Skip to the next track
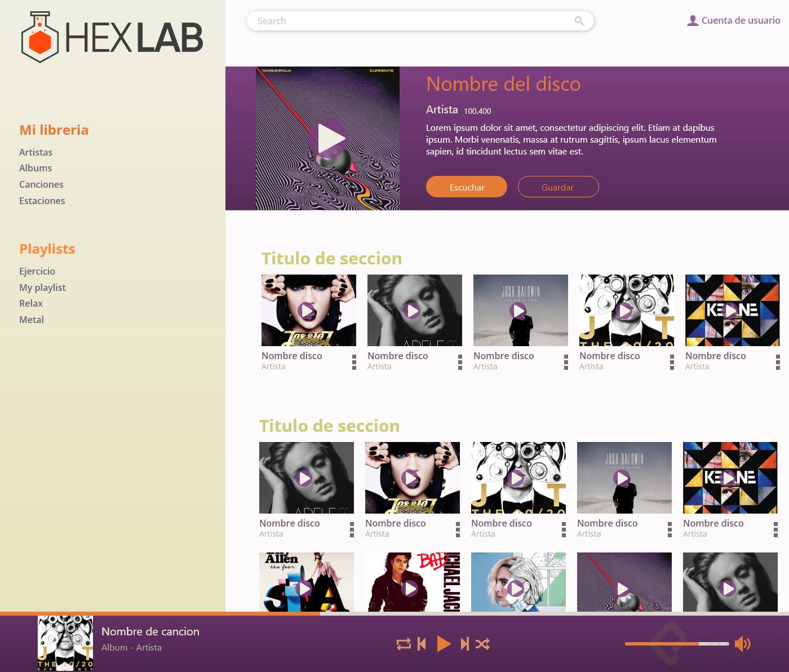This screenshot has height=672, width=789. (464, 644)
